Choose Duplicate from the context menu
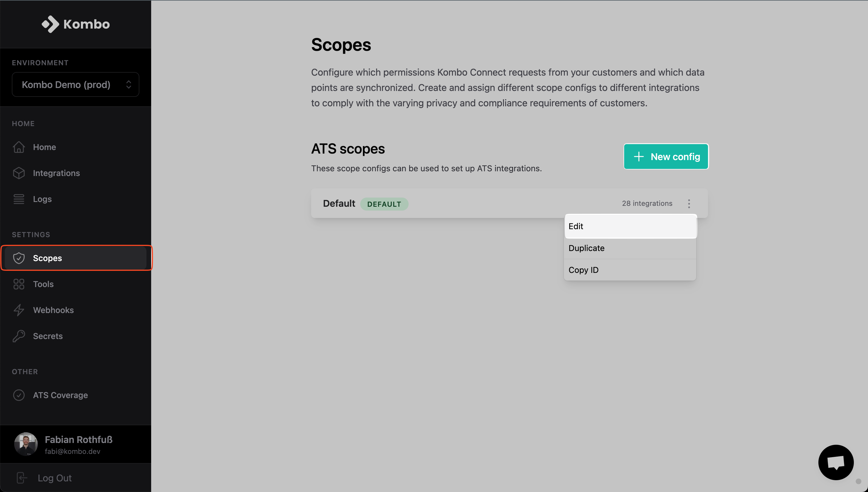This screenshot has height=492, width=868. (630, 248)
